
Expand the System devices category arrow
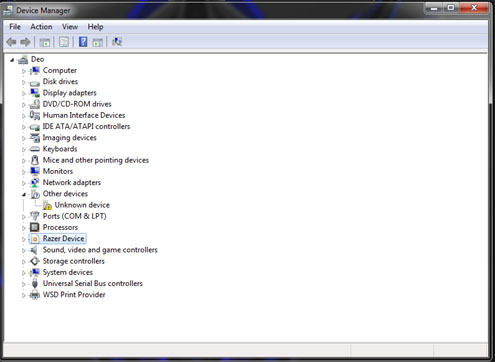coord(24,273)
